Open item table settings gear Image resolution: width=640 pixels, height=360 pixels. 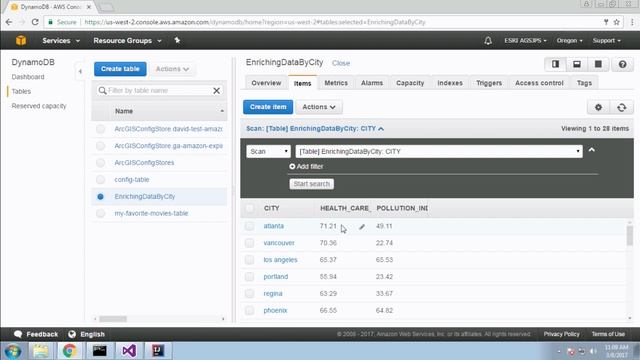tap(598, 107)
